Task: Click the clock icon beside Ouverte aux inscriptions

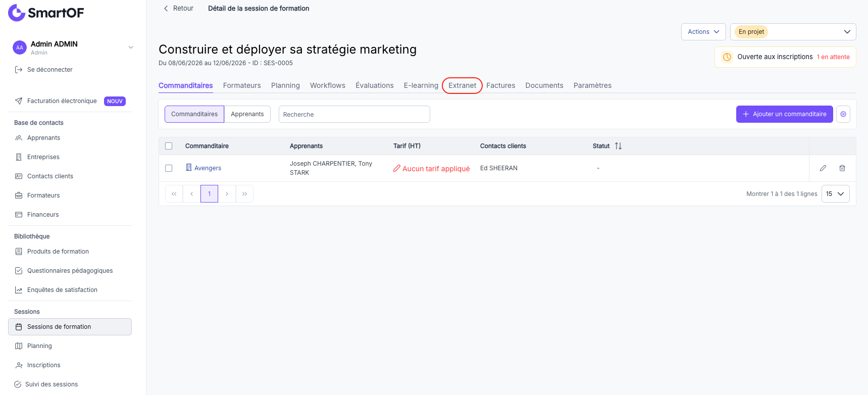Action: click(727, 57)
